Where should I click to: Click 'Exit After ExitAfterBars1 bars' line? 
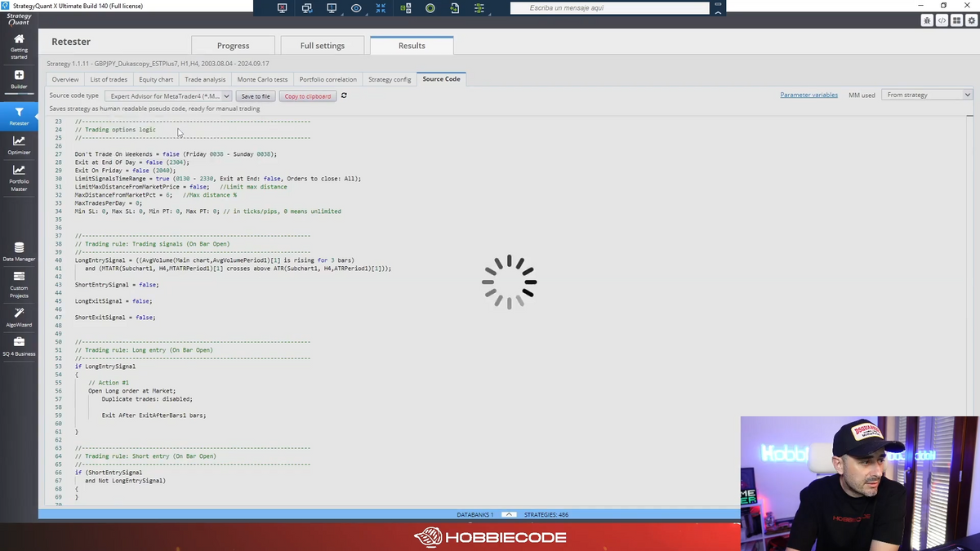pyautogui.click(x=154, y=415)
